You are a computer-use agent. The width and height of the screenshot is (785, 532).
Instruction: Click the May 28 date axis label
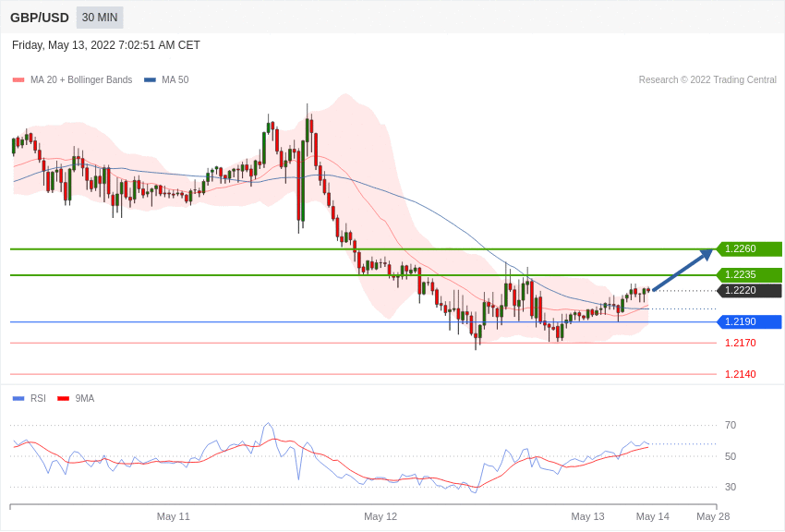(x=713, y=516)
